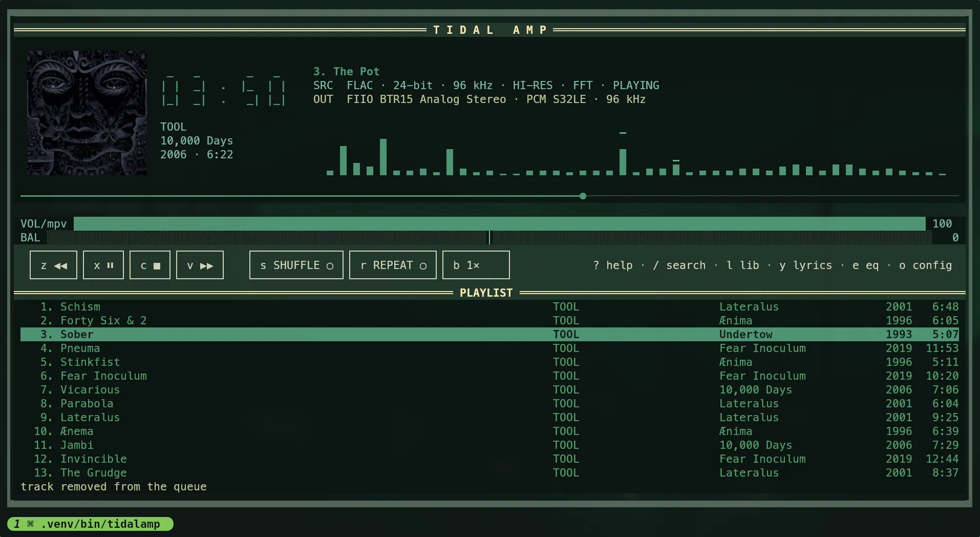Change playback speed with the 1× button
Image resolution: width=980 pixels, height=537 pixels.
coord(476,265)
